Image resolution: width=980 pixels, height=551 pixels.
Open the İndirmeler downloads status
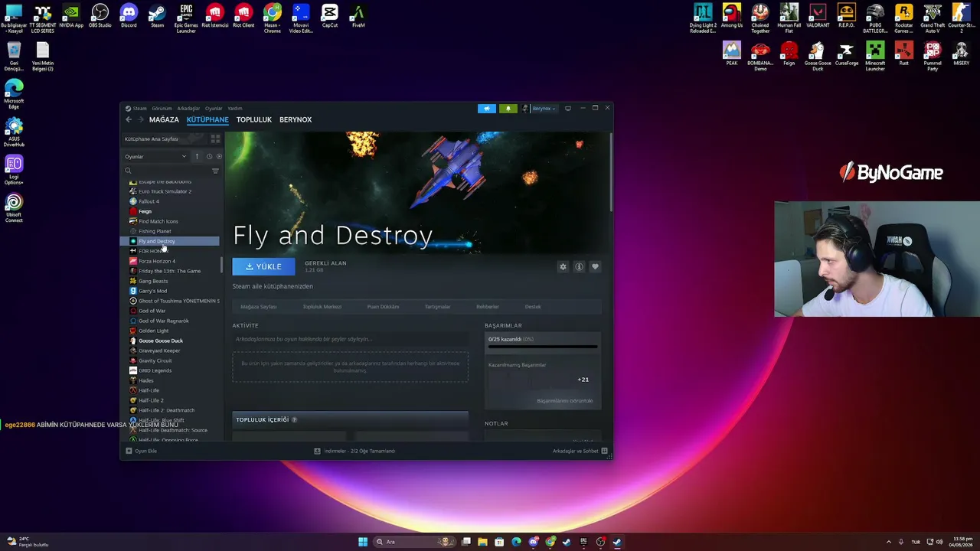click(354, 451)
